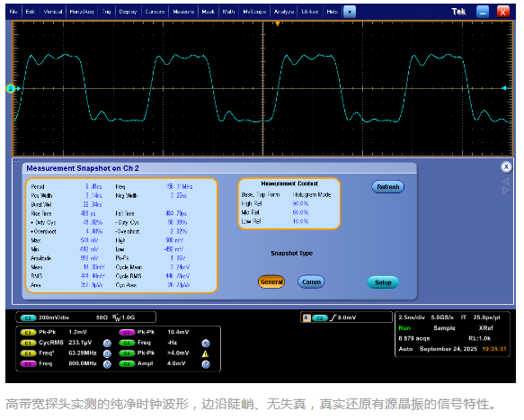Open the File menu

(x=13, y=12)
